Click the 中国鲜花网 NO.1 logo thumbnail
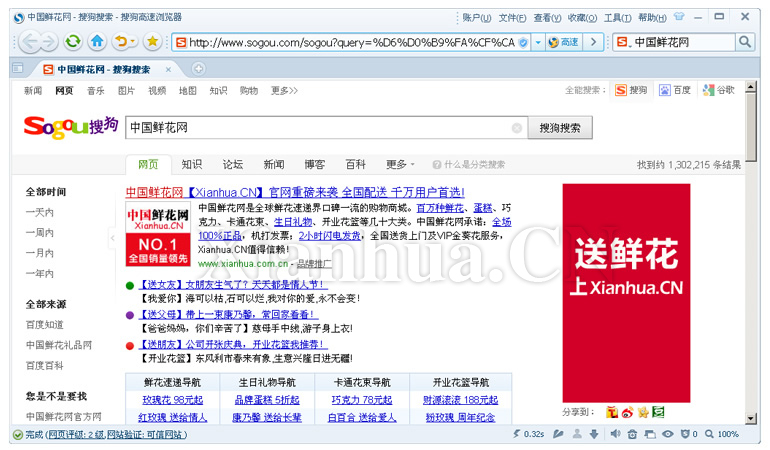 pyautogui.click(x=158, y=234)
